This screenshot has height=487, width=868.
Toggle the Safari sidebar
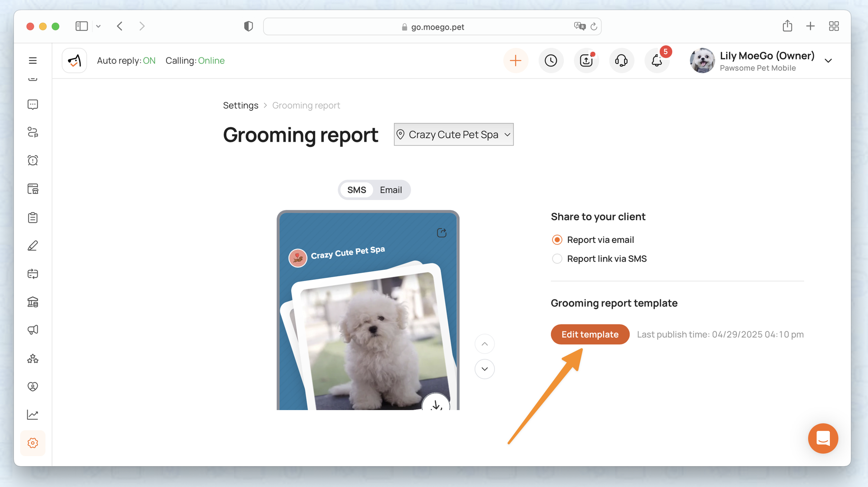pyautogui.click(x=82, y=26)
